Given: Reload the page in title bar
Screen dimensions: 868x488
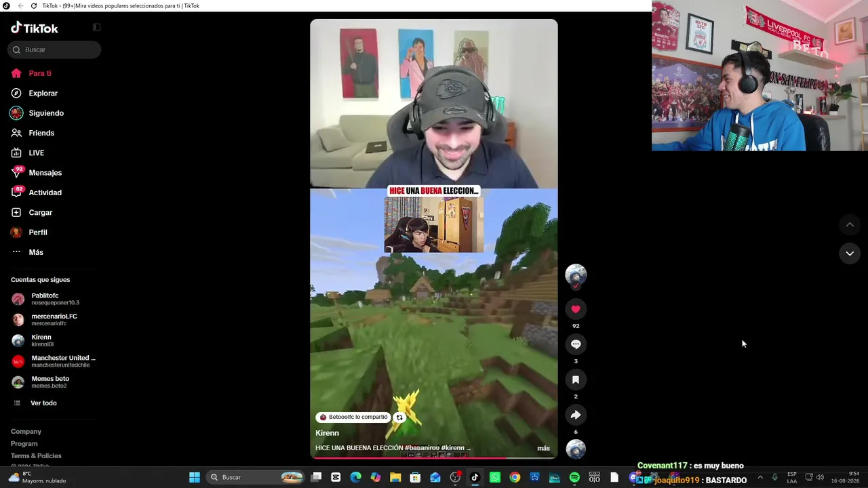Looking at the screenshot, I should tap(33, 6).
